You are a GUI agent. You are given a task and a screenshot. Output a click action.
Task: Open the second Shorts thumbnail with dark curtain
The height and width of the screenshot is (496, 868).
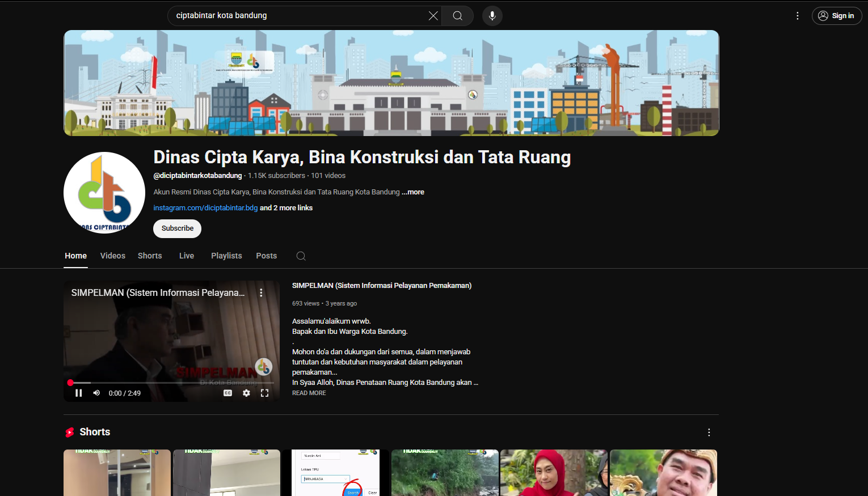tap(226, 473)
